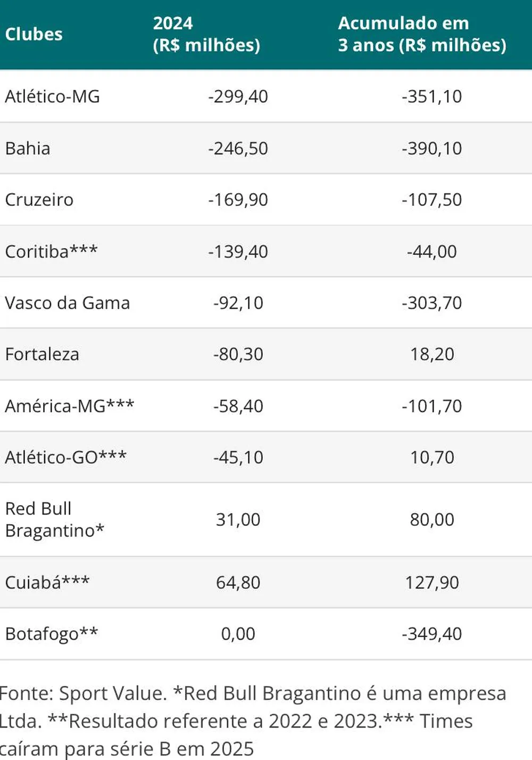Click the -299,40 value for Atlético-MG
Screen dimensions: 532x760
238,96
